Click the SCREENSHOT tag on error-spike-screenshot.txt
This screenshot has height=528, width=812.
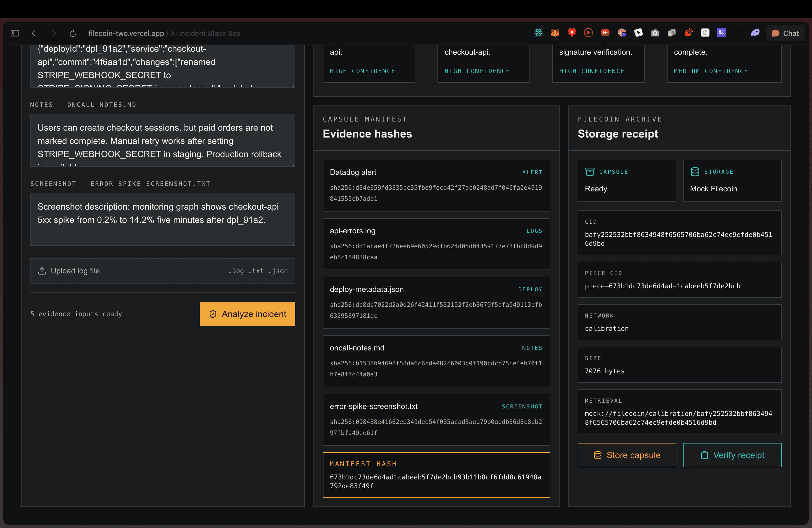(522, 406)
